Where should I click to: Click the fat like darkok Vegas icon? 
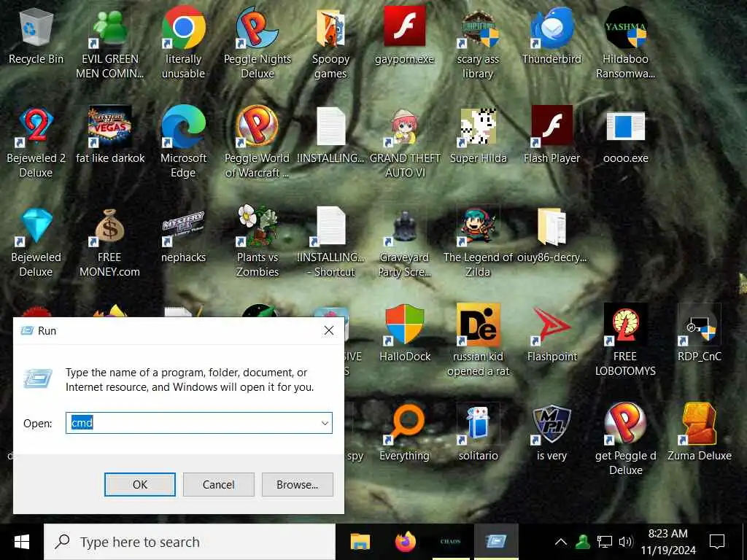click(109, 128)
